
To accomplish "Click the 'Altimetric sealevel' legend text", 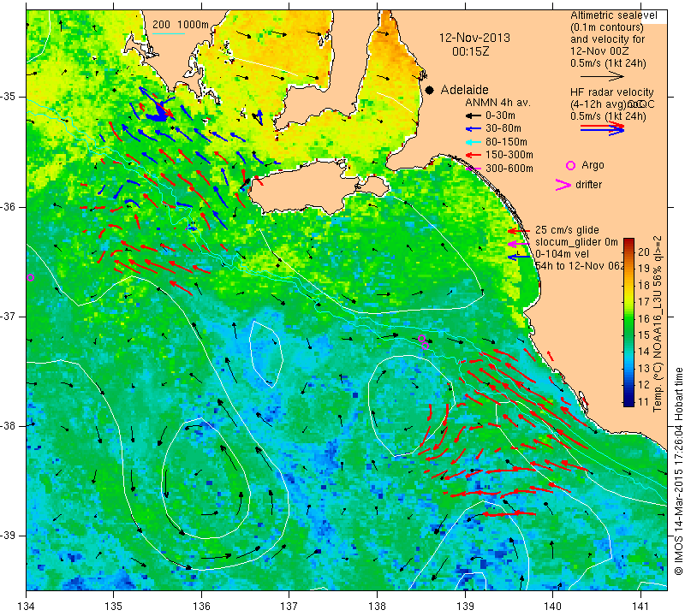I will (x=614, y=15).
